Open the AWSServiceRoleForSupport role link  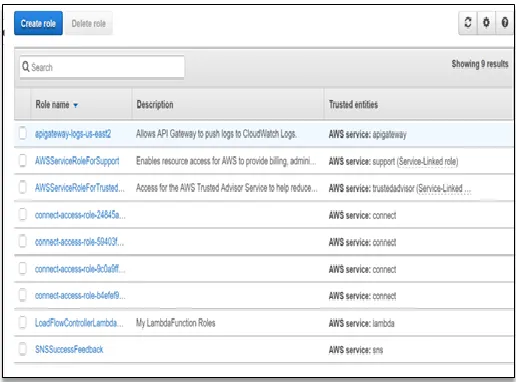coord(77,161)
